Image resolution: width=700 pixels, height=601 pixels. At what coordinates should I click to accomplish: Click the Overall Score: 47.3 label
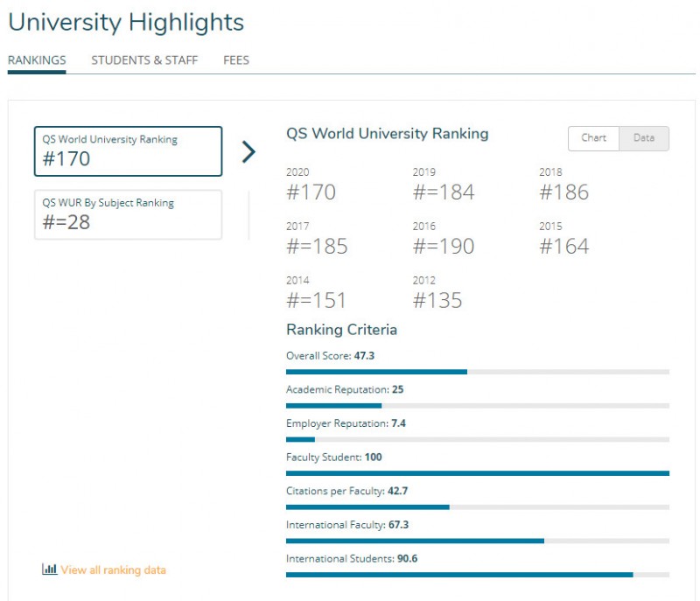coord(331,355)
